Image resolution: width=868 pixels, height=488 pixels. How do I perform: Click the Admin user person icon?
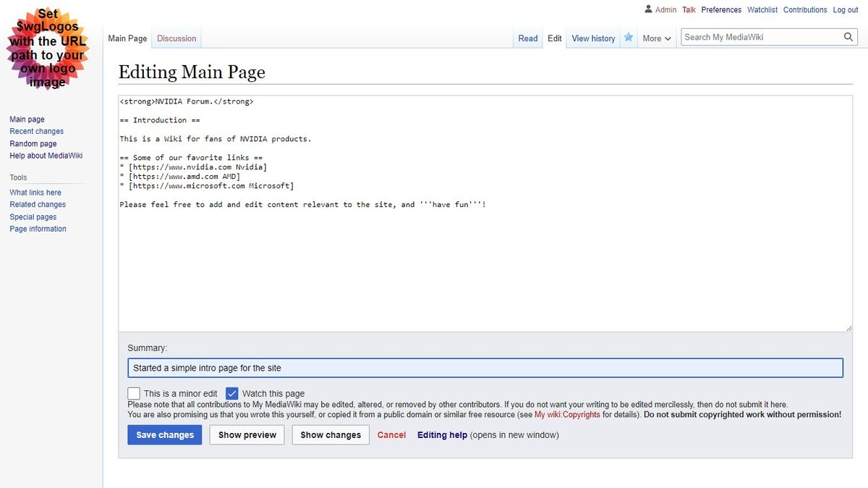coord(648,9)
